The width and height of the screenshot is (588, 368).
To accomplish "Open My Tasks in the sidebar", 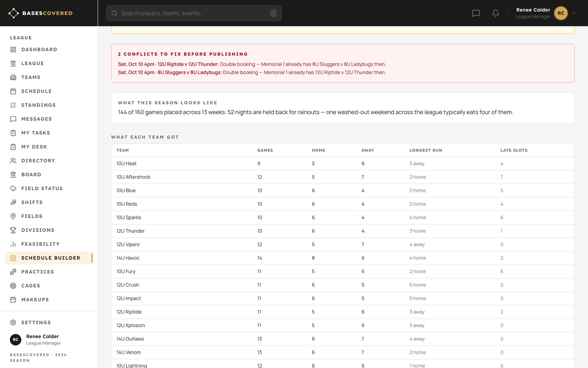I will (49, 133).
